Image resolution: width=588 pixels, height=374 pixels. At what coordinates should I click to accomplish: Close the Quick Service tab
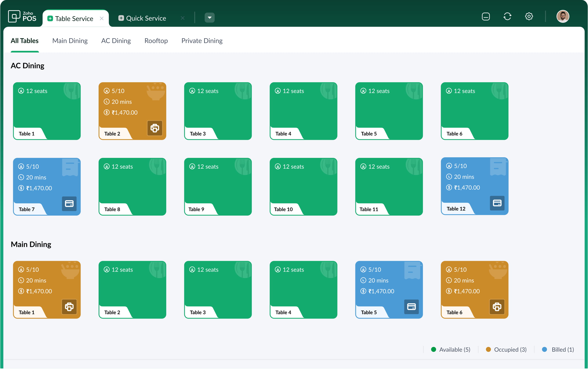point(183,18)
